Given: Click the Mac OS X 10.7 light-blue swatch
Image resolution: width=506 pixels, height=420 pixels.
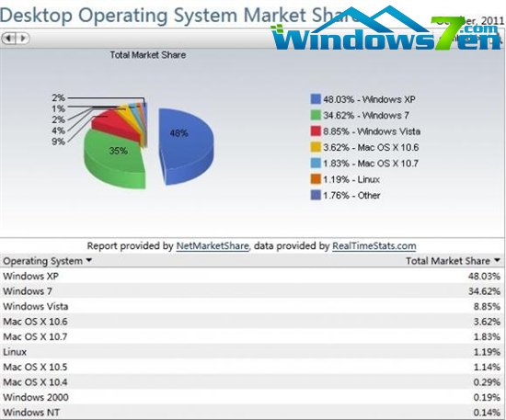Looking at the screenshot, I should click(316, 163).
